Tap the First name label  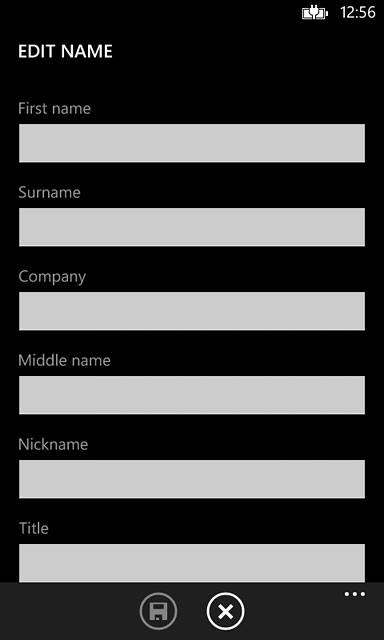tap(54, 109)
